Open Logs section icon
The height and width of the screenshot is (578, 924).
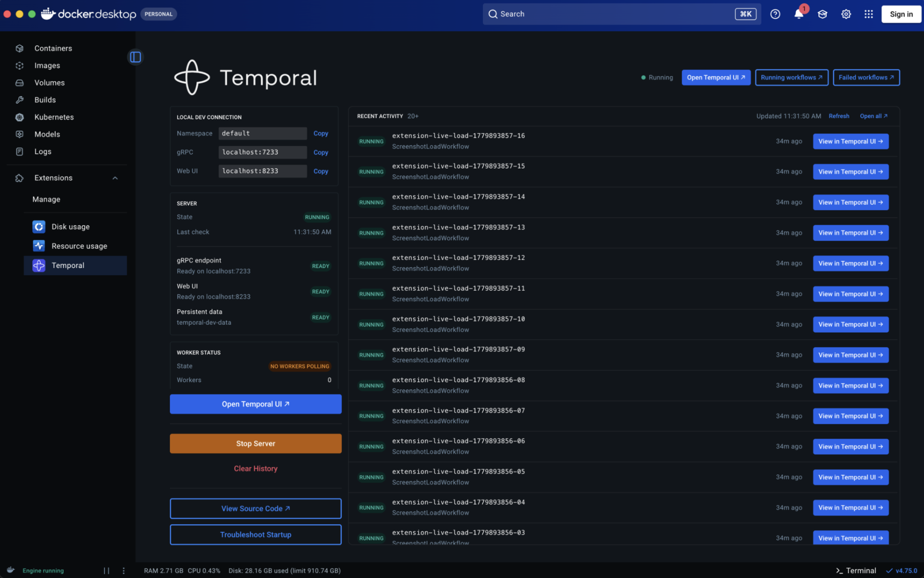(19, 152)
